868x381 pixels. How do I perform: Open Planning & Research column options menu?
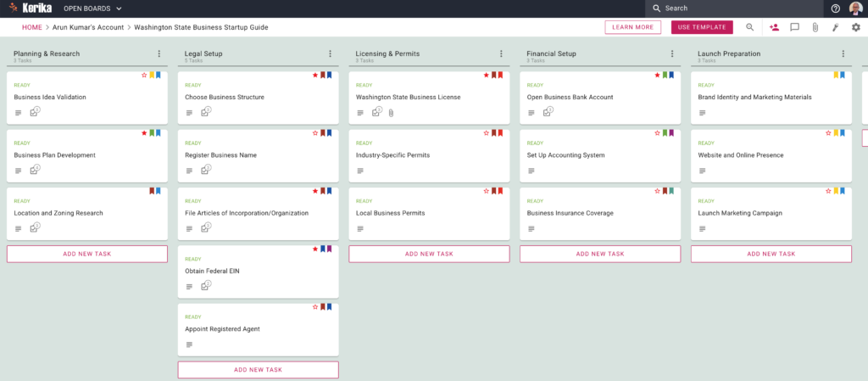(x=159, y=54)
